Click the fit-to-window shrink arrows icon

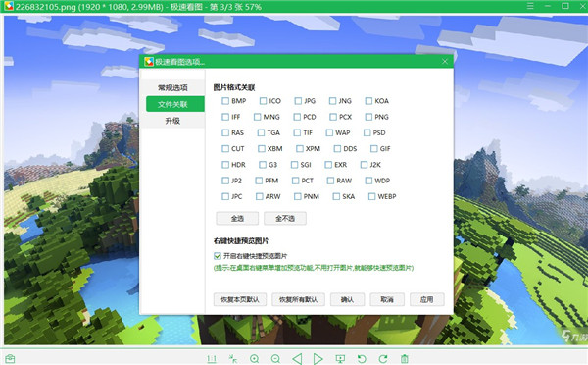coord(233,359)
